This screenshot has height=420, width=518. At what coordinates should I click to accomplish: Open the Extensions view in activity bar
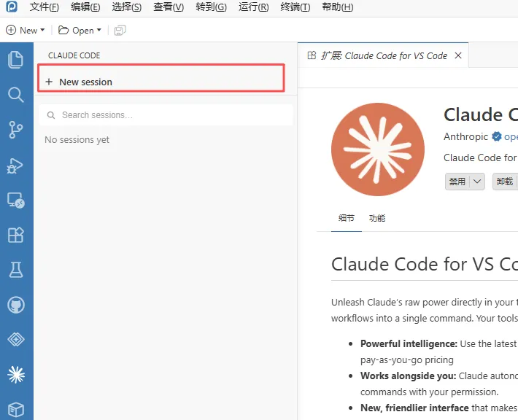pos(15,235)
